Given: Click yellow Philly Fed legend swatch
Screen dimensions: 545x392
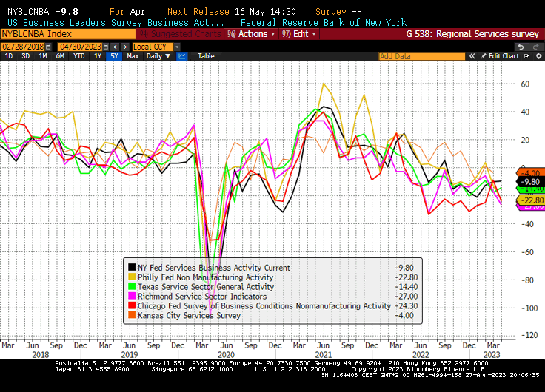Looking at the screenshot, I should [132, 277].
